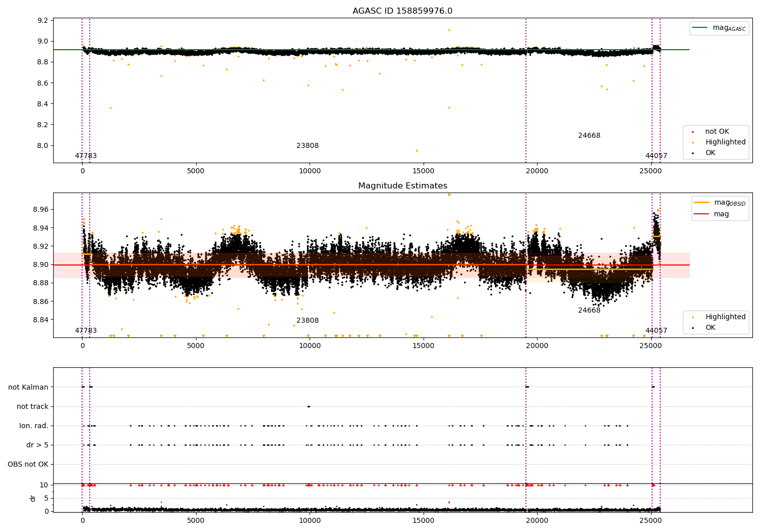Click obsid annotation '44057' in top plot
This screenshot has height=532, width=760.
click(656, 156)
